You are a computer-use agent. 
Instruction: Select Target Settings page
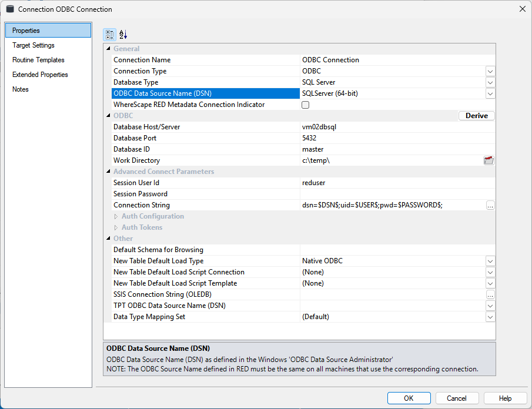(34, 45)
